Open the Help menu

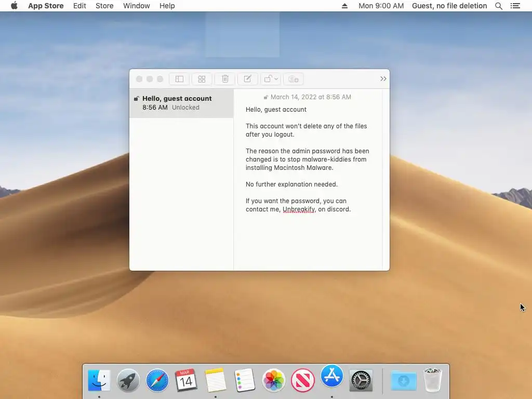tap(167, 6)
